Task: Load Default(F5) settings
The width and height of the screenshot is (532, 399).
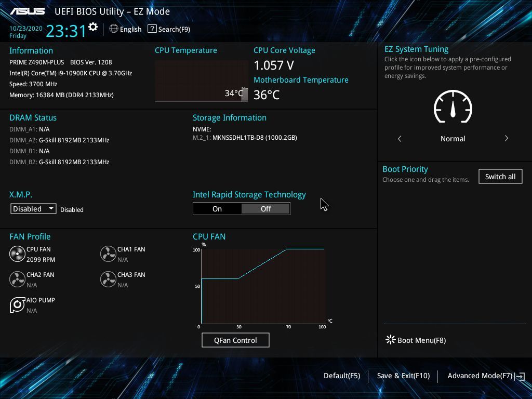Action: tap(342, 376)
